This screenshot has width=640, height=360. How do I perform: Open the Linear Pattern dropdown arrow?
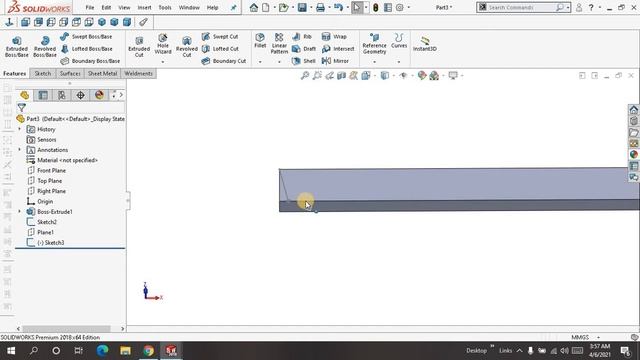point(279,62)
